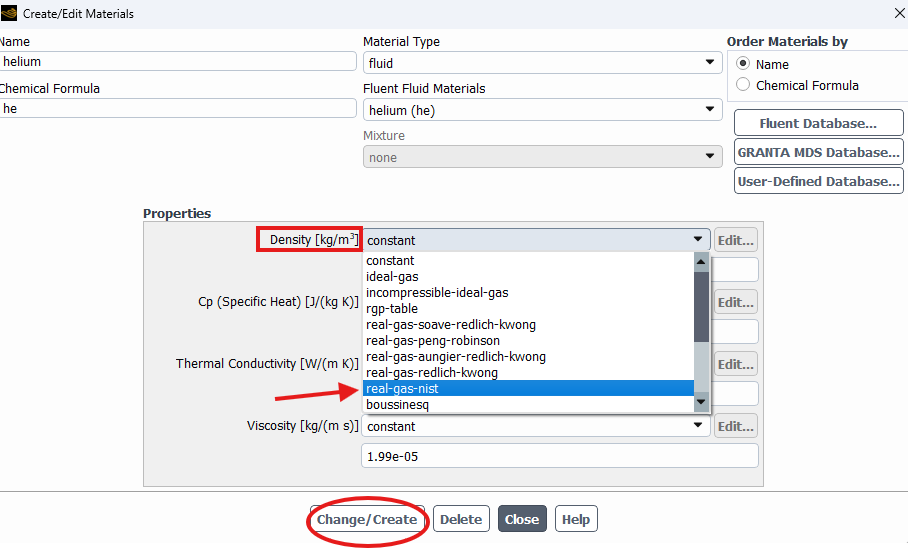Screen dimensions: 908x549
Task: Choose rgp-table density option
Action: [528, 309]
